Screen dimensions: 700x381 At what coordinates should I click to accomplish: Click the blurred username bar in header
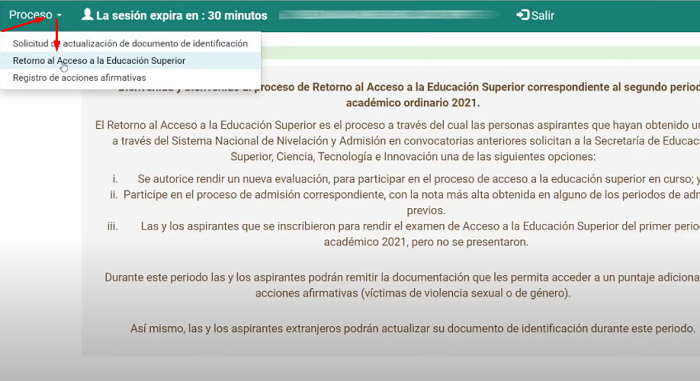(x=388, y=16)
